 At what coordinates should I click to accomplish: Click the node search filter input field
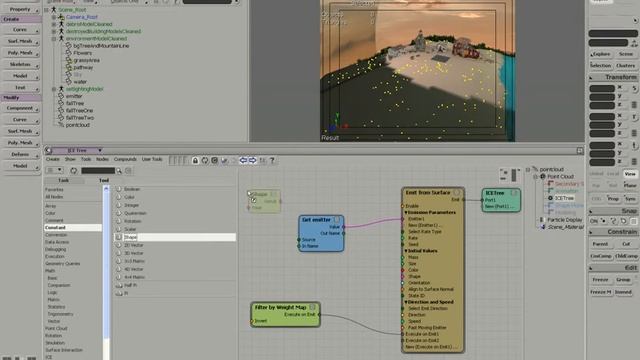98,171
